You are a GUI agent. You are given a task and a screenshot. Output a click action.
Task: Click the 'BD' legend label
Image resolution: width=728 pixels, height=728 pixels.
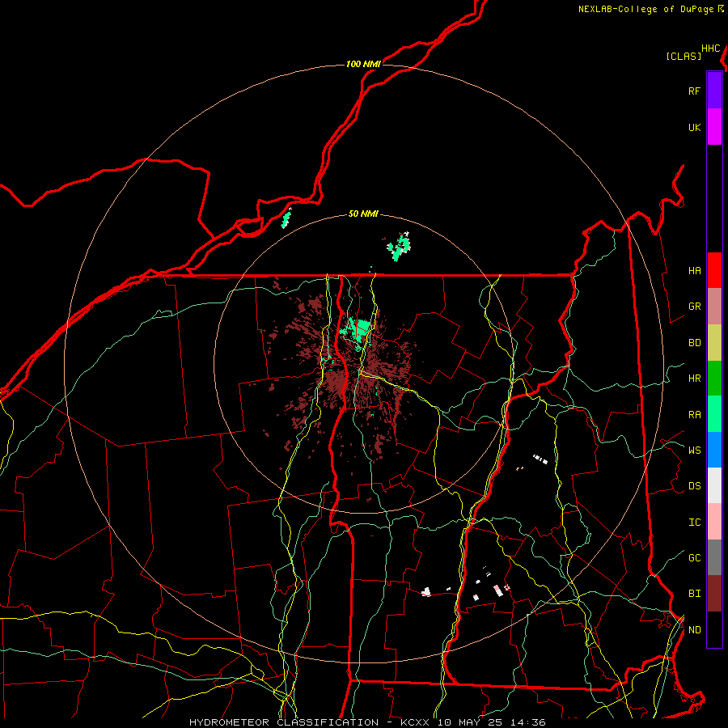click(x=694, y=343)
